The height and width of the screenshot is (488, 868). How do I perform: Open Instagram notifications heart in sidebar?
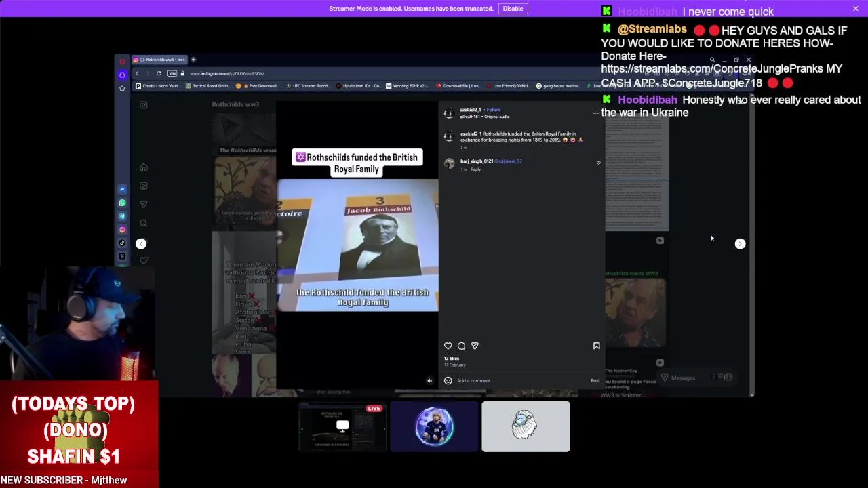143,260
